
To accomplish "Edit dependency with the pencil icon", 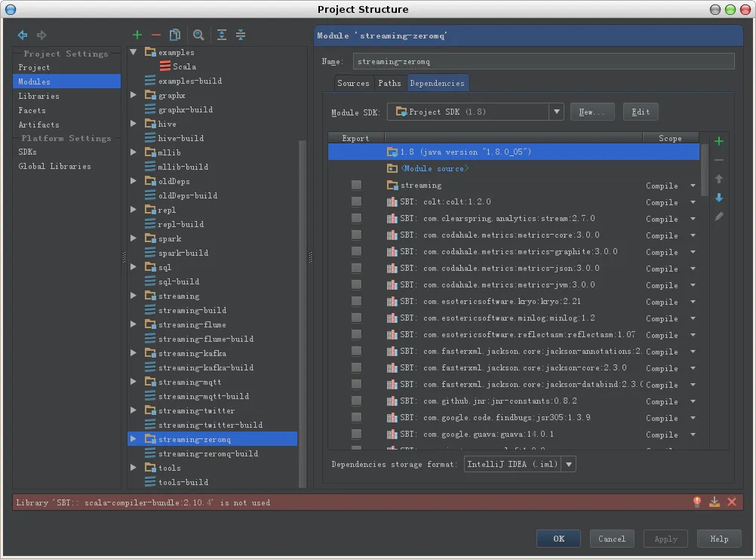I will click(719, 217).
